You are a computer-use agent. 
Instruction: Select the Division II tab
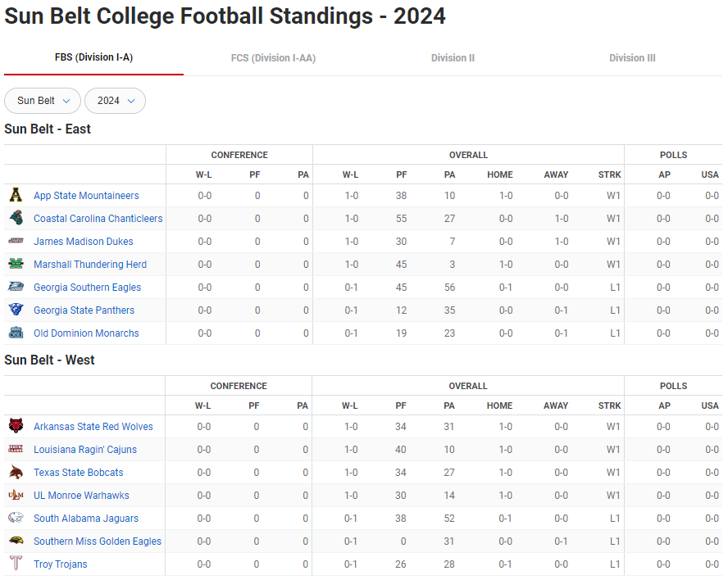tap(453, 58)
